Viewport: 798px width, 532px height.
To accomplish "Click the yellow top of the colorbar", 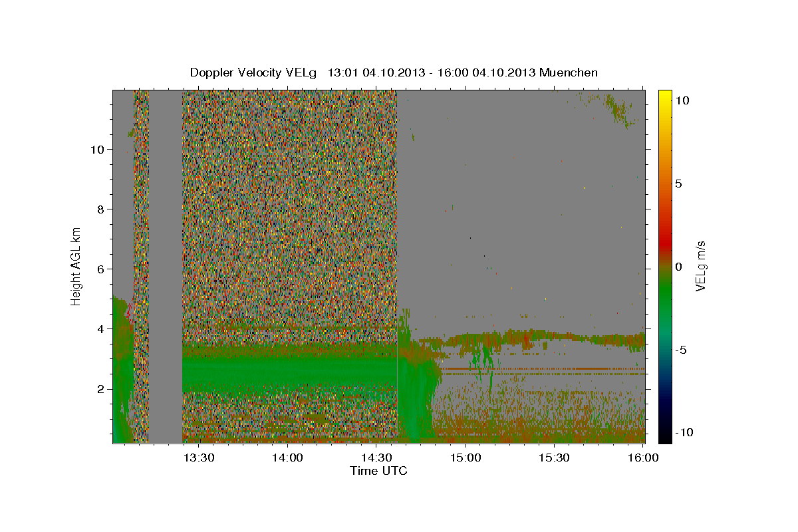I will point(665,95).
